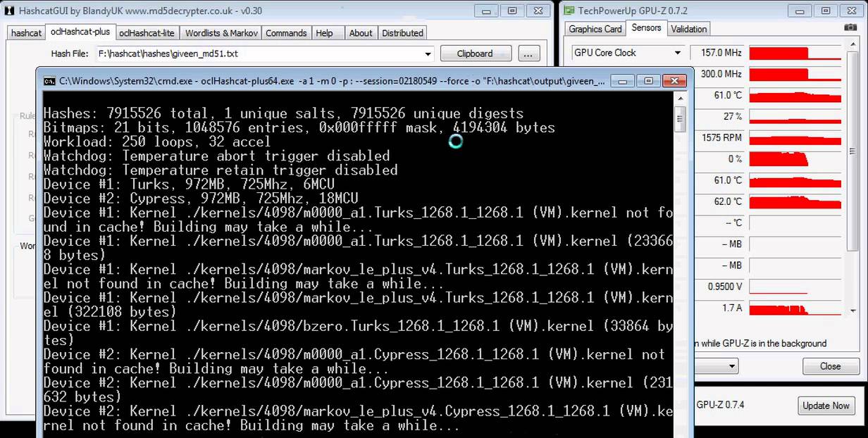Click the cmd window scrollbar thumb

[680, 120]
